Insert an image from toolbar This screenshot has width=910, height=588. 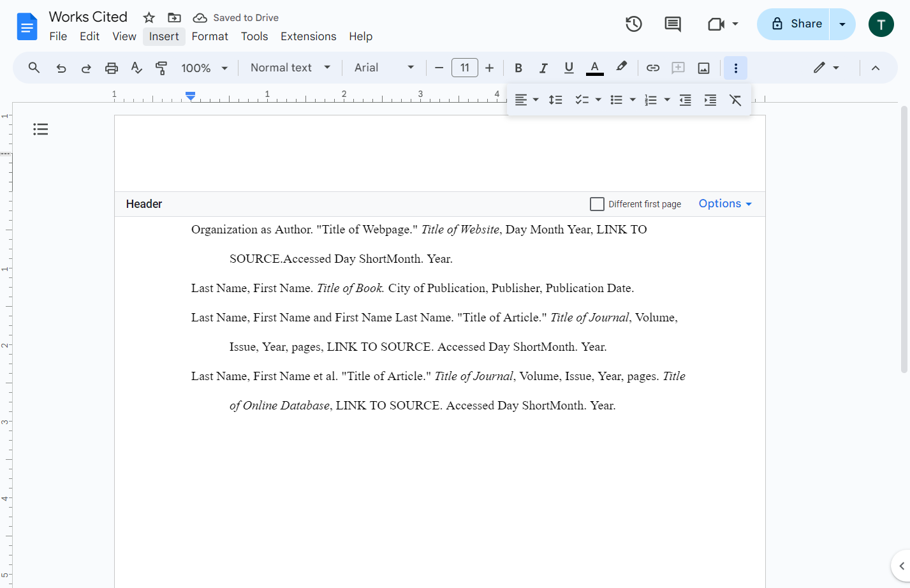(703, 68)
